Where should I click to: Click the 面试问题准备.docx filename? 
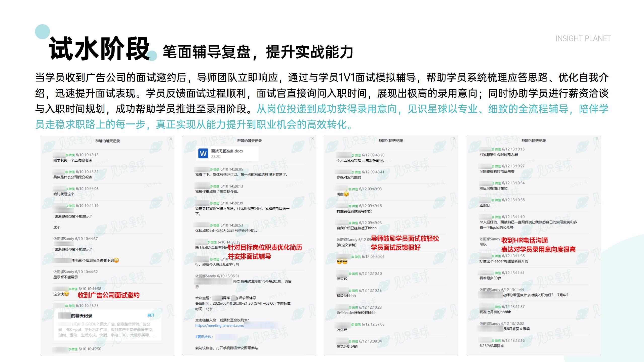click(227, 151)
